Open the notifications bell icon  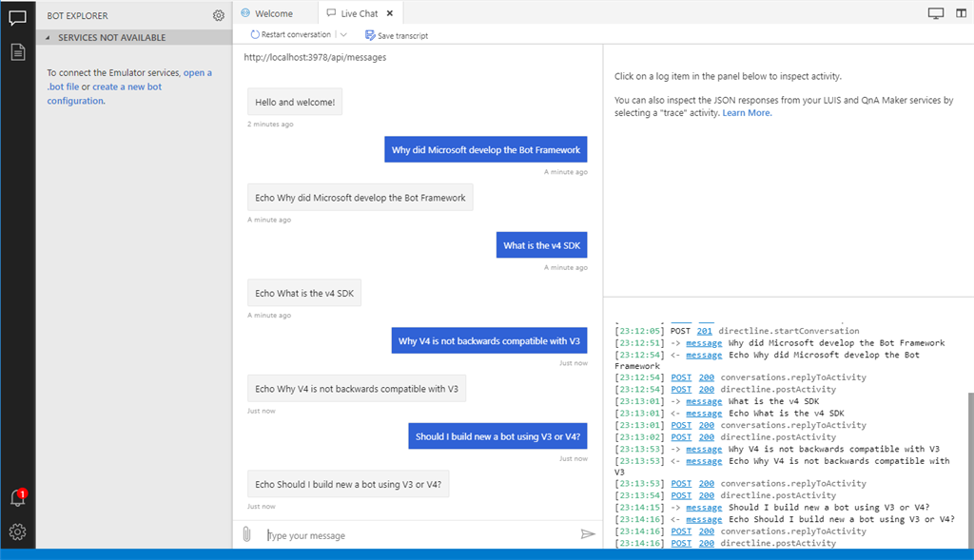click(17, 498)
